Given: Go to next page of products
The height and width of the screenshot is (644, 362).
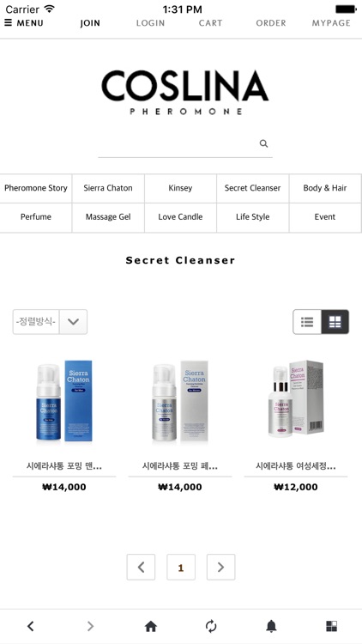Looking at the screenshot, I should pos(220,567).
